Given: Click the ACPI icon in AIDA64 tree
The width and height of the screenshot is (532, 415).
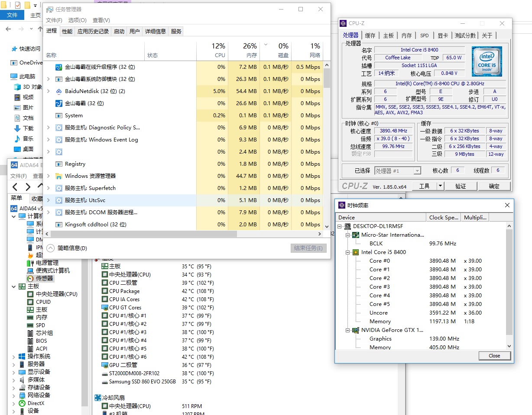Looking at the screenshot, I should [x=30, y=348].
